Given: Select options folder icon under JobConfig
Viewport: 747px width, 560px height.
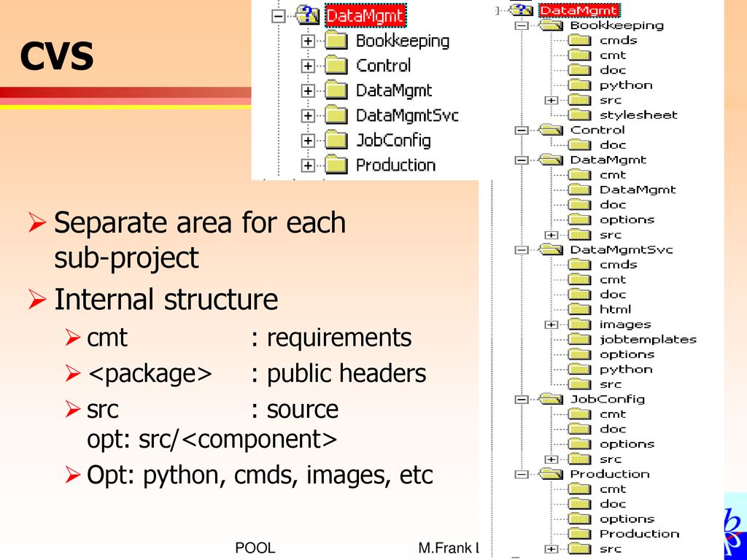Looking at the screenshot, I should tap(580, 444).
